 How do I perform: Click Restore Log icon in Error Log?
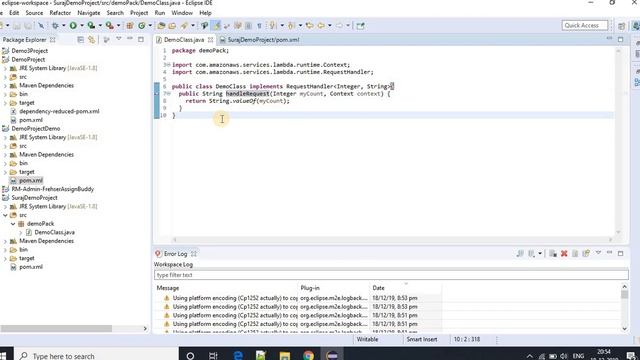[586, 253]
